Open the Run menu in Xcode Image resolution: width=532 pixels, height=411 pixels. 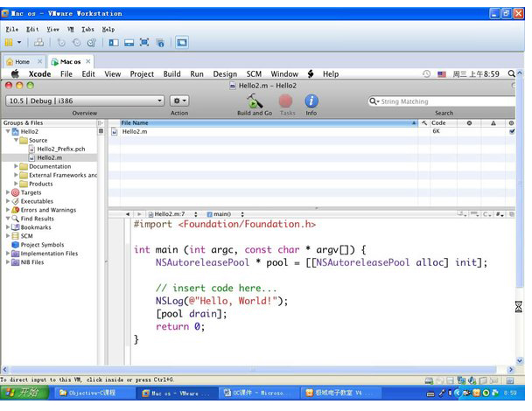click(x=197, y=74)
